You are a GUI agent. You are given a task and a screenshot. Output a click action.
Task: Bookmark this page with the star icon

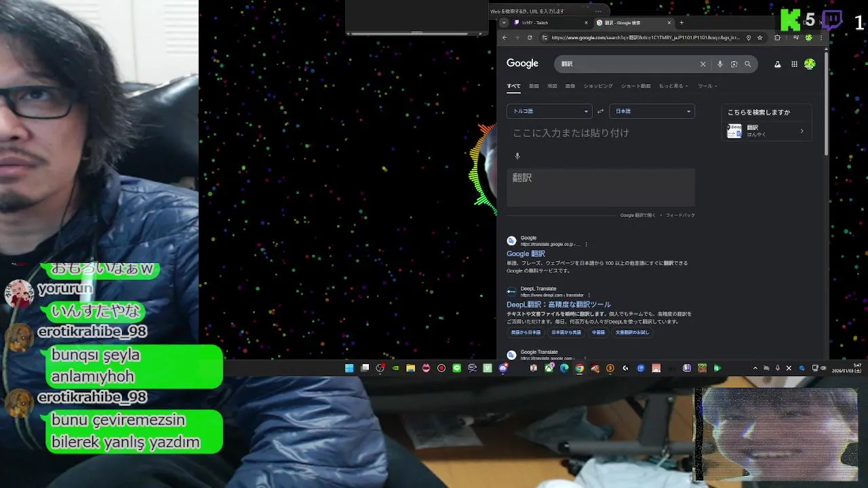pyautogui.click(x=760, y=37)
